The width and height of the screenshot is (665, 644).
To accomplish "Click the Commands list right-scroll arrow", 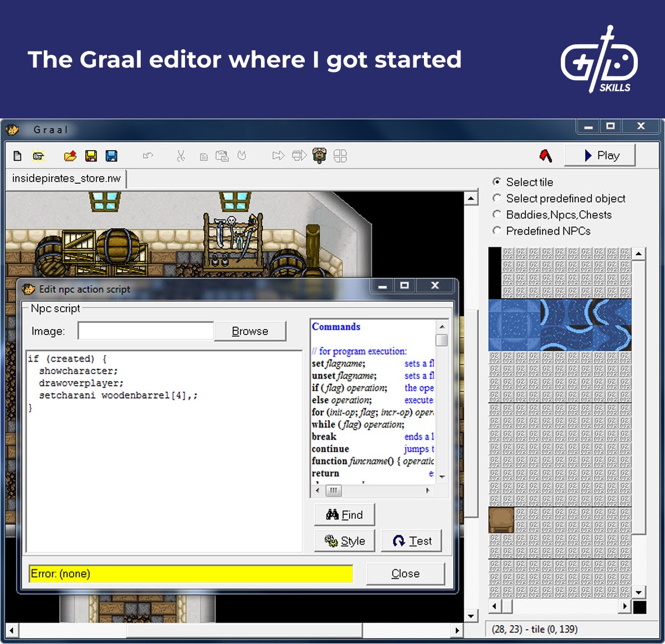I will (428, 491).
